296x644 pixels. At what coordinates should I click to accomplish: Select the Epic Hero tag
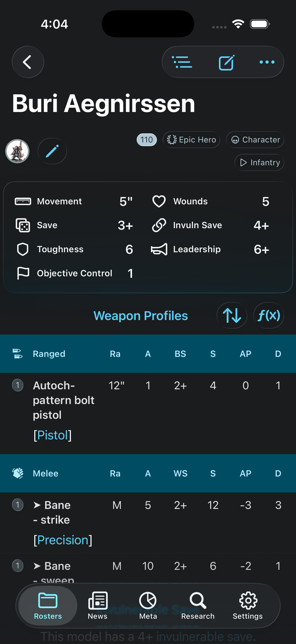click(x=191, y=140)
